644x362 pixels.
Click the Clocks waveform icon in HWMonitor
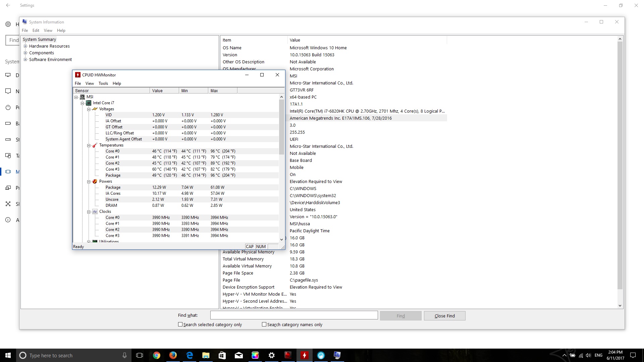[95, 212]
